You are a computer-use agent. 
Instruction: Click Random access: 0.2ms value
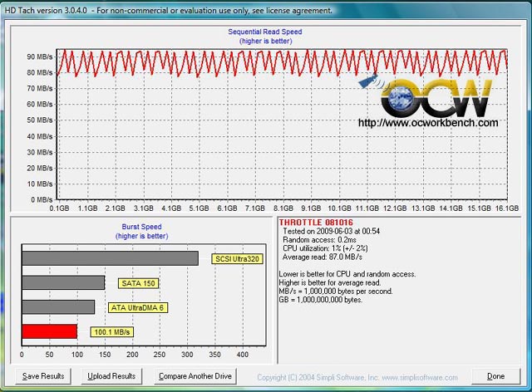point(319,240)
